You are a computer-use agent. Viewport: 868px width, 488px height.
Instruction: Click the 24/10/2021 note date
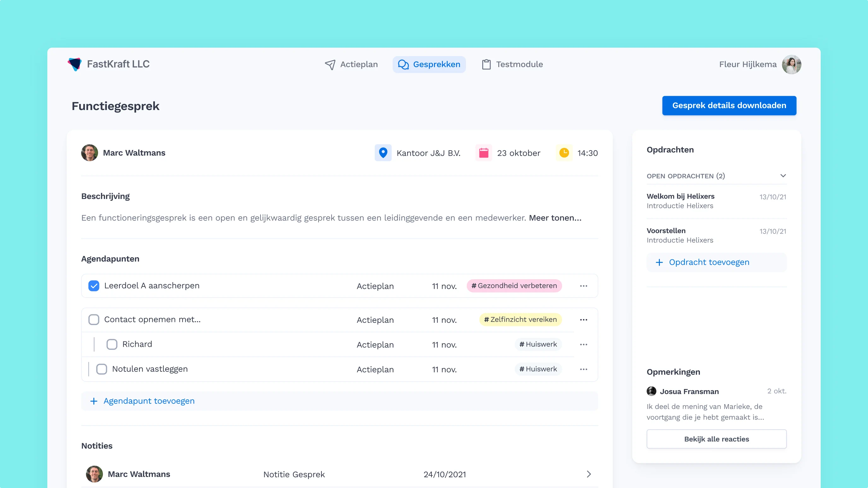(x=444, y=474)
